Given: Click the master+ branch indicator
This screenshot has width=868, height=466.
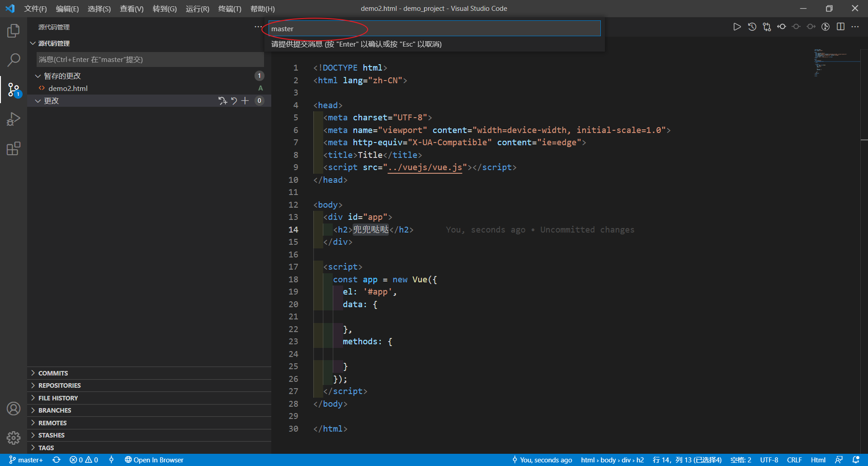Looking at the screenshot, I should click(x=26, y=460).
